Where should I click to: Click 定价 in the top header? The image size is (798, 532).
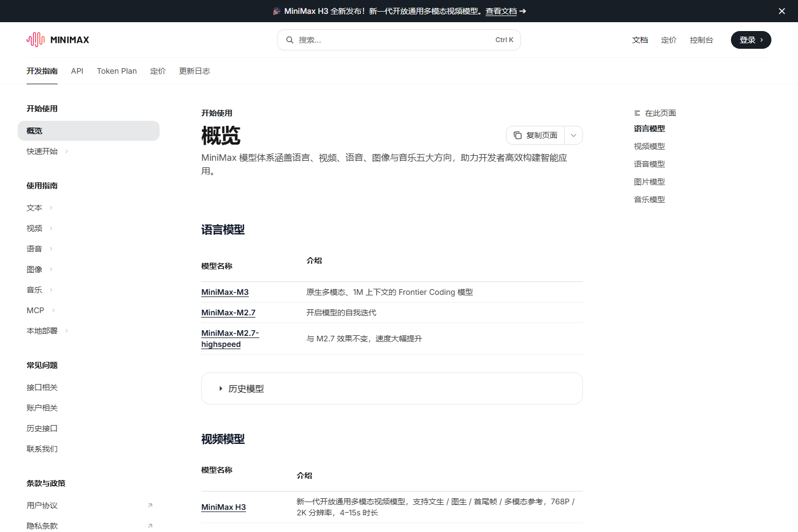(x=669, y=40)
